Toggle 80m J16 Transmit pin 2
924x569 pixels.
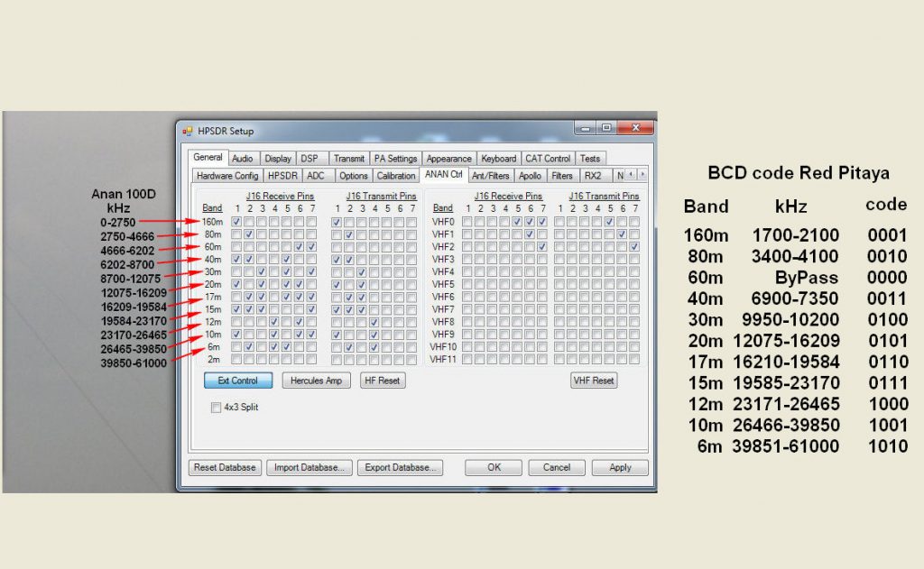pos(349,234)
